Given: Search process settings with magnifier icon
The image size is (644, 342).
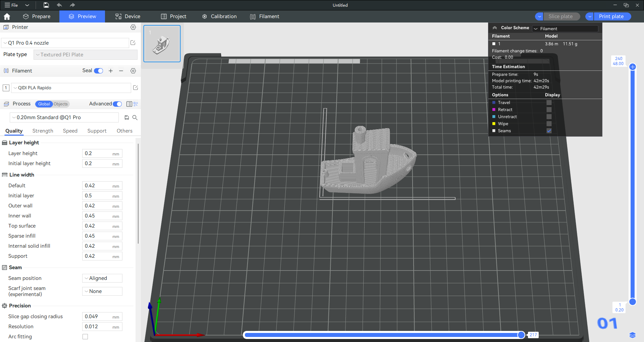Looking at the screenshot, I should click(135, 117).
